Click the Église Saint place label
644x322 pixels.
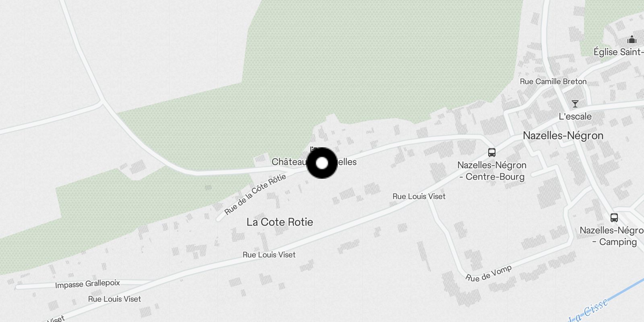pyautogui.click(x=619, y=52)
